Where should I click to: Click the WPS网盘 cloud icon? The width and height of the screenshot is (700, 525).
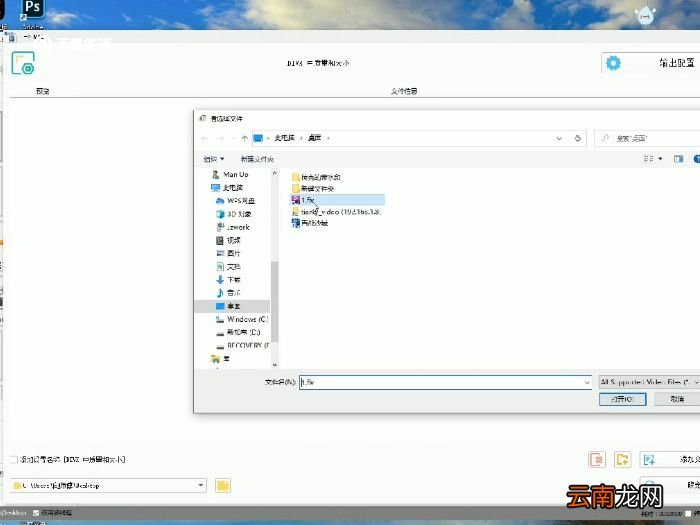tap(220, 201)
